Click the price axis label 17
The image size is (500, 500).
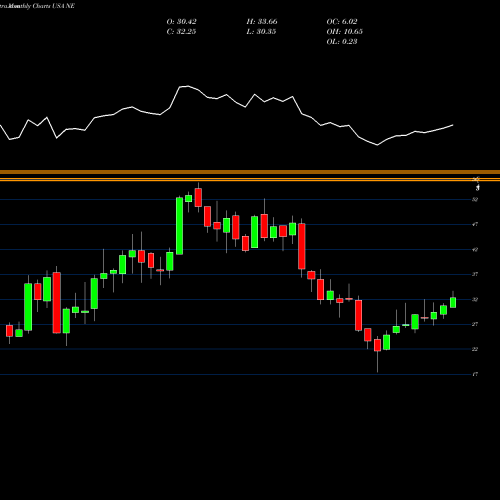[475, 374]
